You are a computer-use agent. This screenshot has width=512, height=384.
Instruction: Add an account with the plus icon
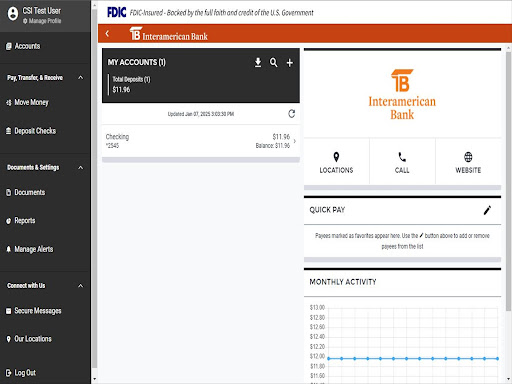pos(290,63)
